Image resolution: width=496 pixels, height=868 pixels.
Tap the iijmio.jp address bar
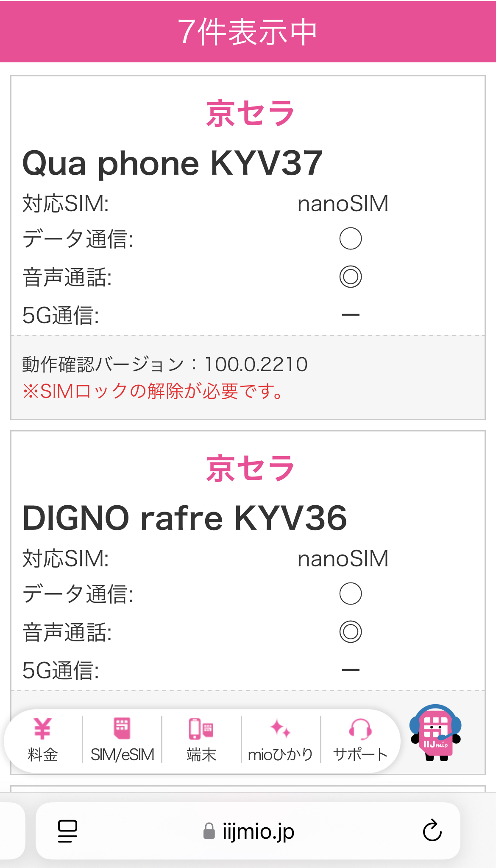click(259, 831)
